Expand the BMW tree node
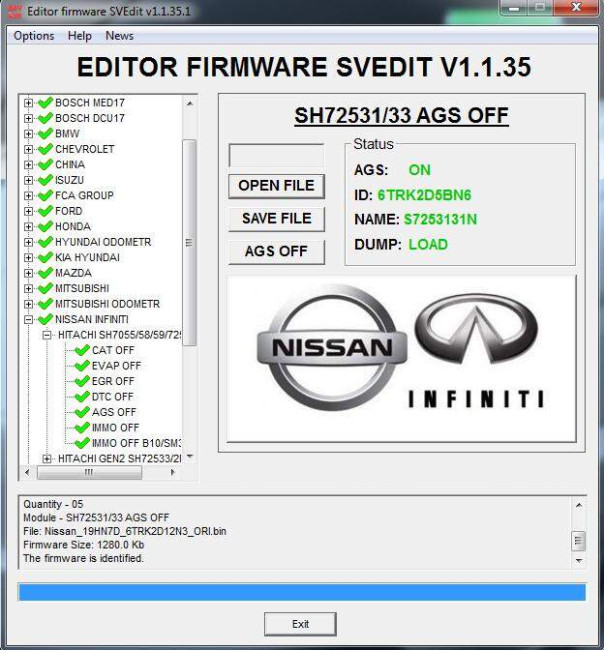The height and width of the screenshot is (650, 604). point(28,133)
